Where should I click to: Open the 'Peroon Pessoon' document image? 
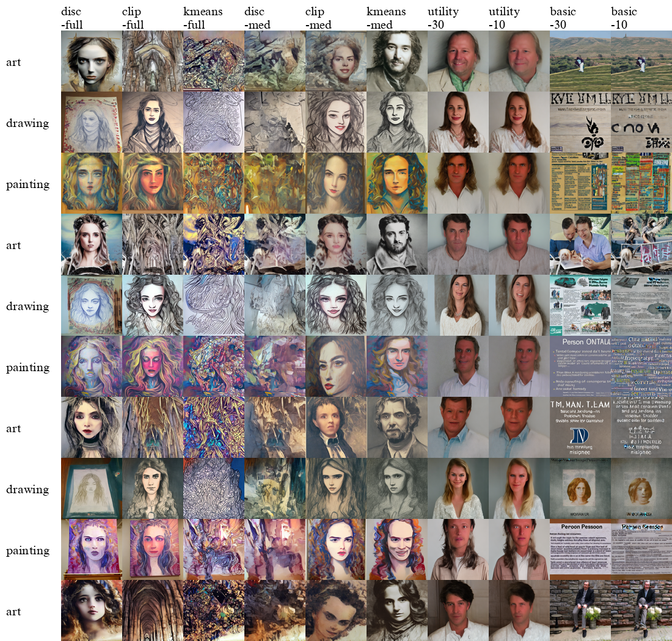pyautogui.click(x=580, y=550)
